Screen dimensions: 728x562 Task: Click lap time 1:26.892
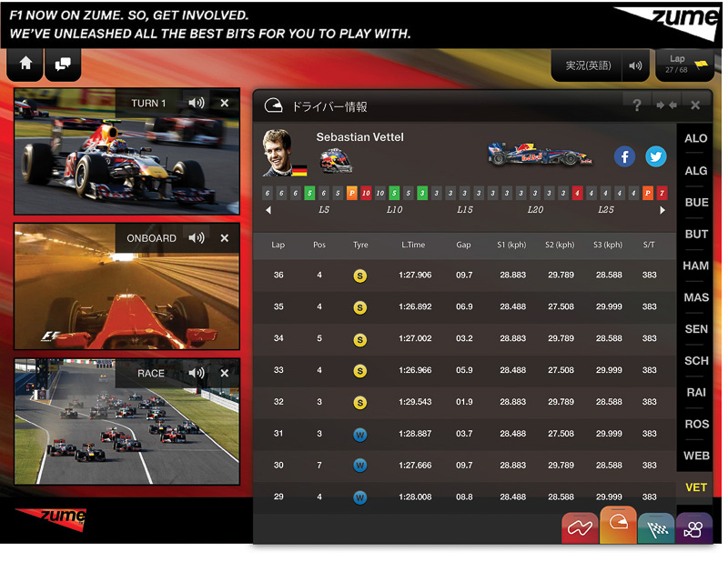tap(415, 306)
